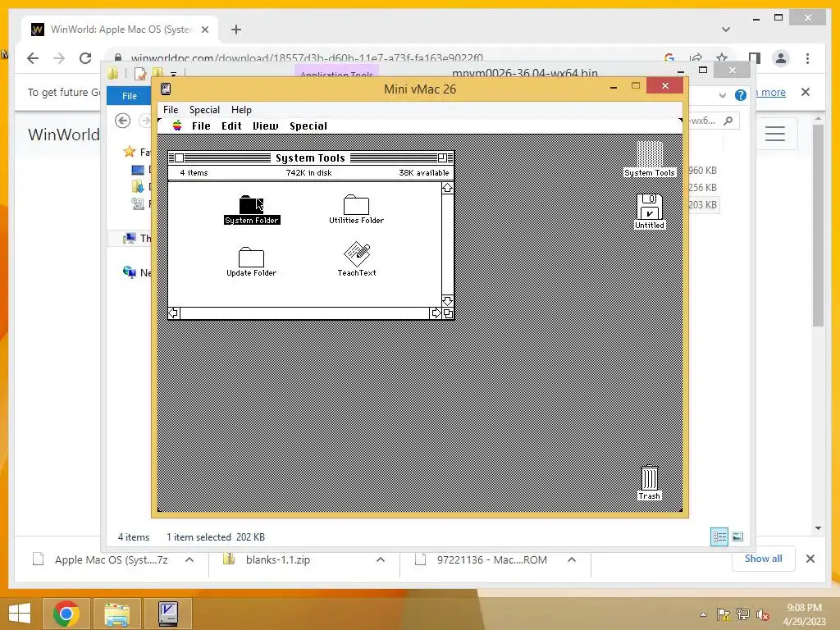Collapse the Explorer ribbon chevron
The width and height of the screenshot is (840, 630).
coord(722,95)
